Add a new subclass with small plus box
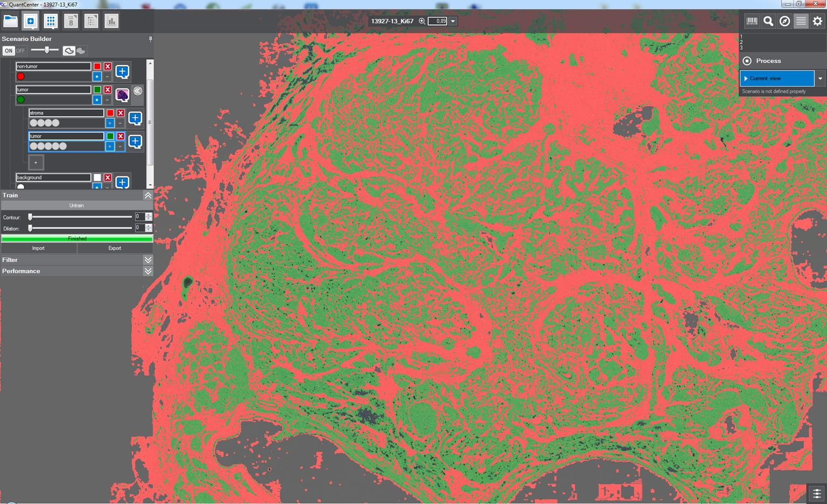The height and width of the screenshot is (504, 827). point(36,162)
